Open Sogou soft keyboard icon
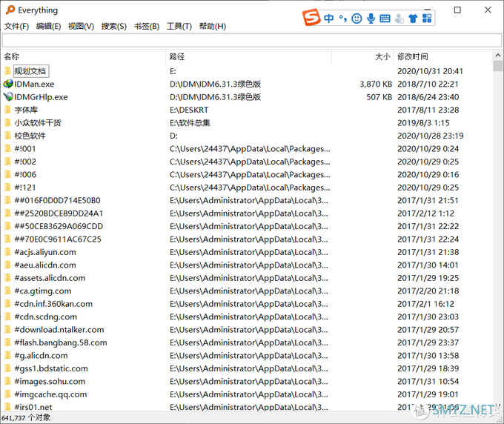The image size is (504, 424). coord(385,19)
